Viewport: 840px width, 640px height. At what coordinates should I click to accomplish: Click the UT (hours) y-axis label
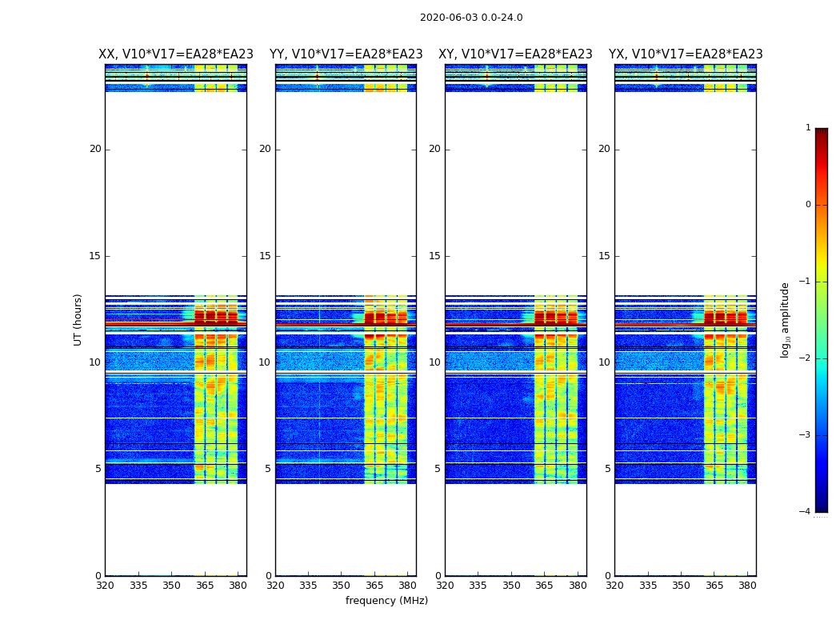click(78, 319)
